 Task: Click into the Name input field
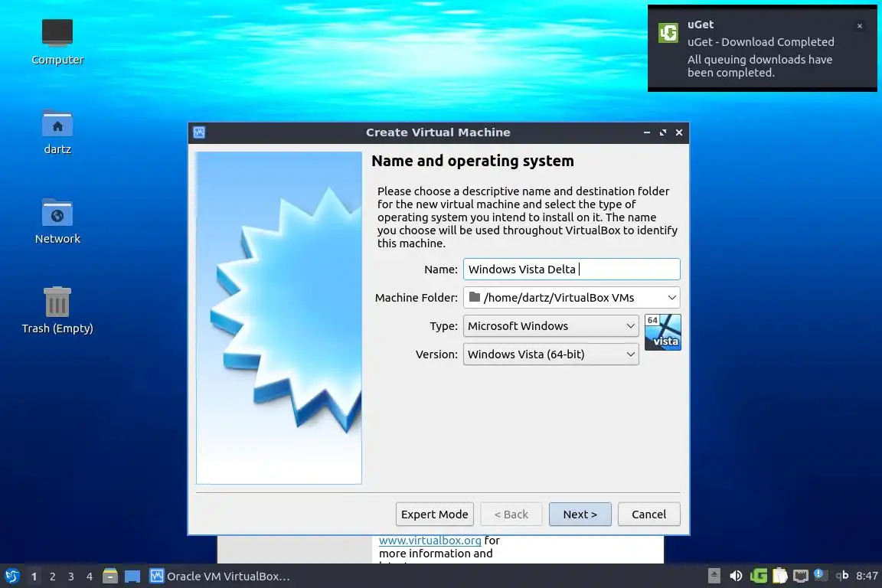571,269
